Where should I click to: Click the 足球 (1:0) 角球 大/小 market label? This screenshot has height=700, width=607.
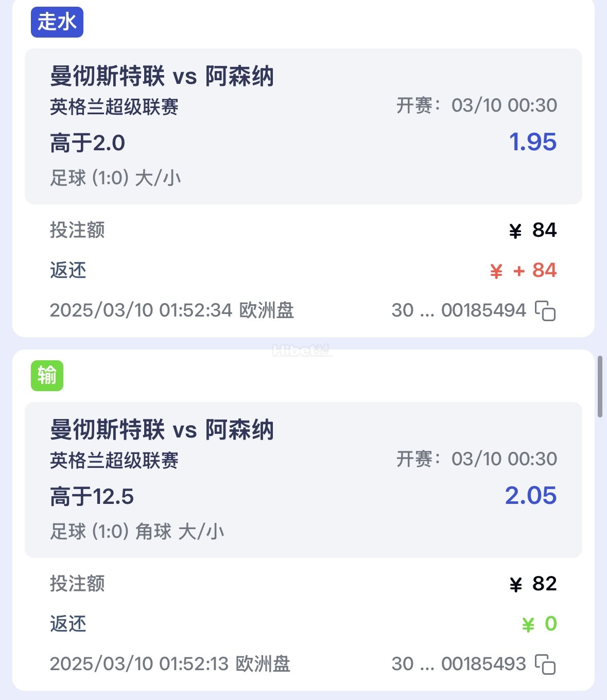tap(137, 532)
